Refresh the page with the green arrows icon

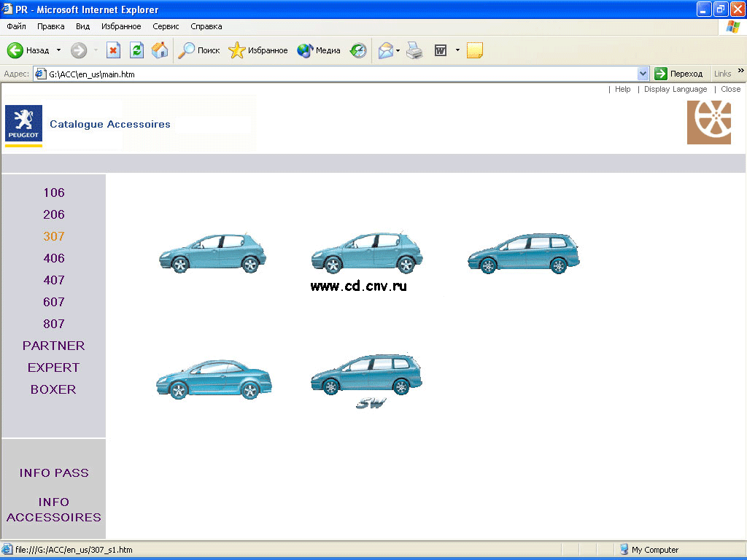[x=136, y=50]
